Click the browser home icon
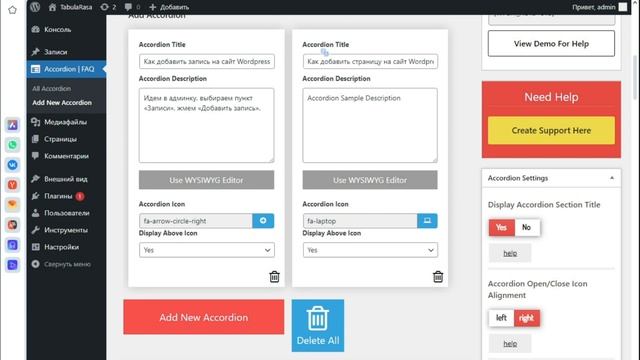This screenshot has height=360, width=640. (12, 9)
